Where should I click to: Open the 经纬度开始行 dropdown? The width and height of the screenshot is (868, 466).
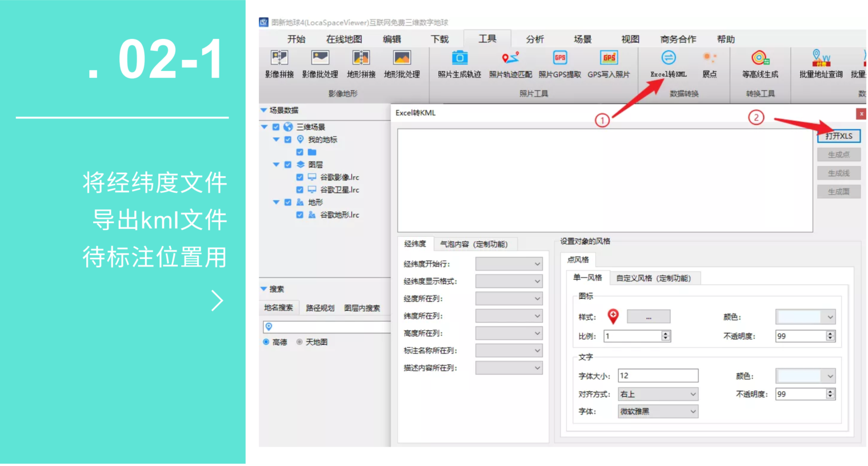point(509,264)
